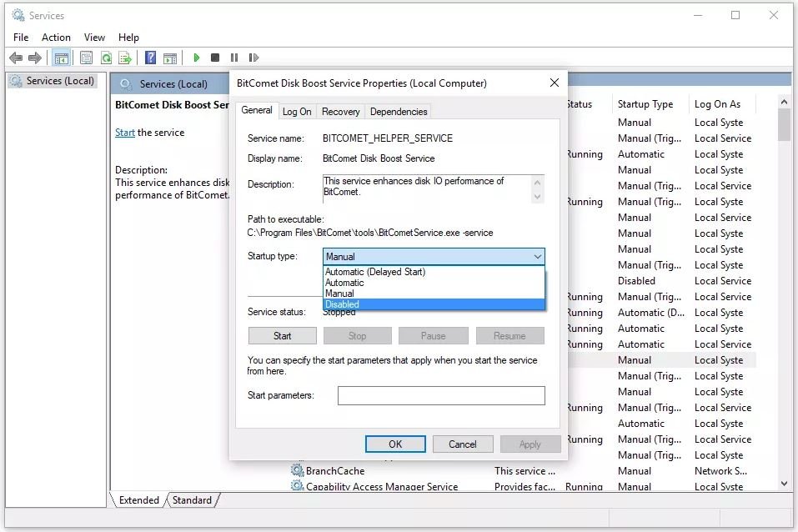Click the Forward arrow in toolbar
Screen dimensions: 798x532
[x=35, y=58]
